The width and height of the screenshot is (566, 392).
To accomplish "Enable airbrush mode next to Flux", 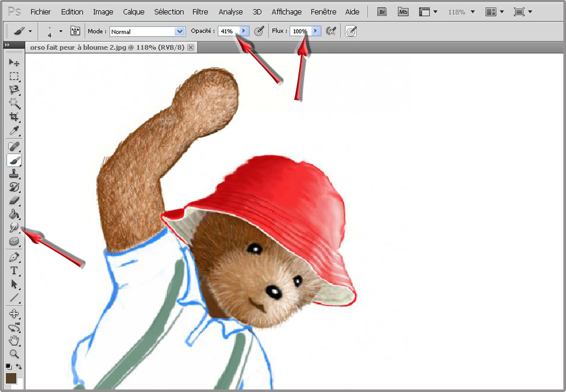I will pyautogui.click(x=330, y=31).
